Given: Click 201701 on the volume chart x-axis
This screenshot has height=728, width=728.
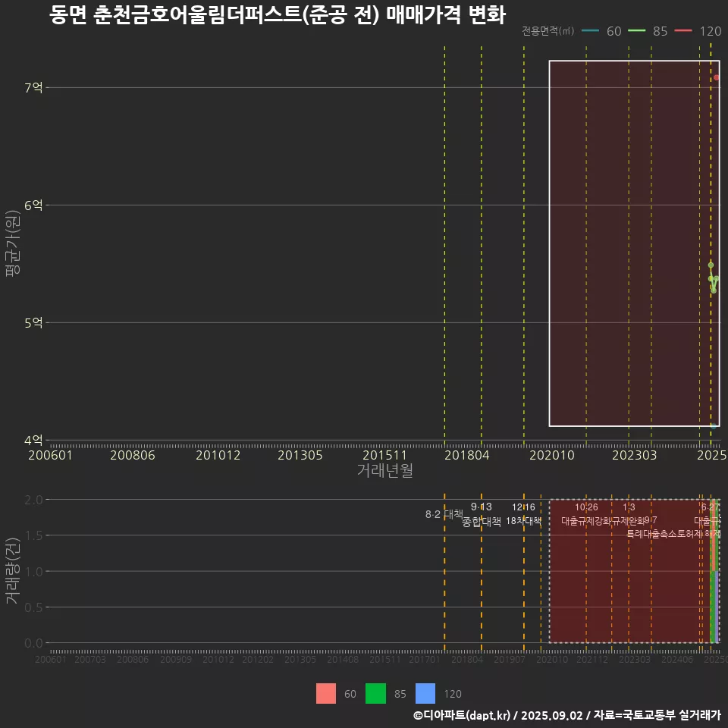Looking at the screenshot, I should click(x=425, y=659).
